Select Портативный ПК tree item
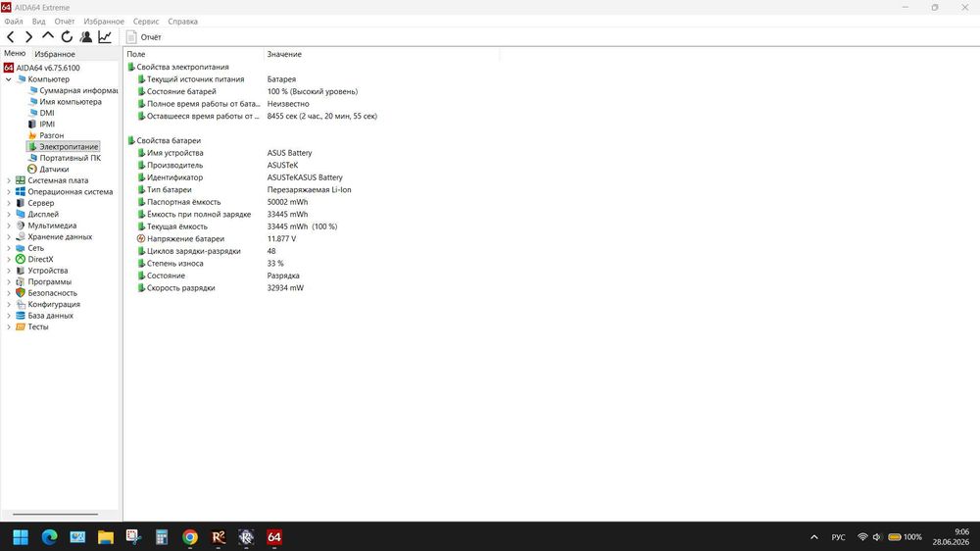The height and width of the screenshot is (551, 980). (70, 158)
